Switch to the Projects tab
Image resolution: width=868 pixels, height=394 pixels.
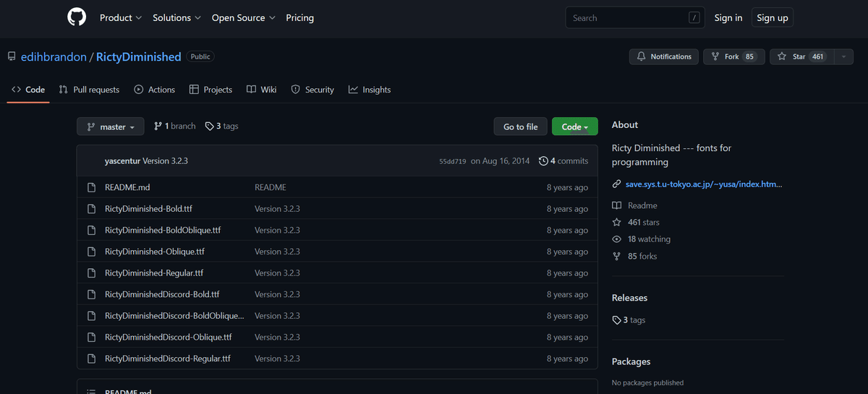(210, 90)
